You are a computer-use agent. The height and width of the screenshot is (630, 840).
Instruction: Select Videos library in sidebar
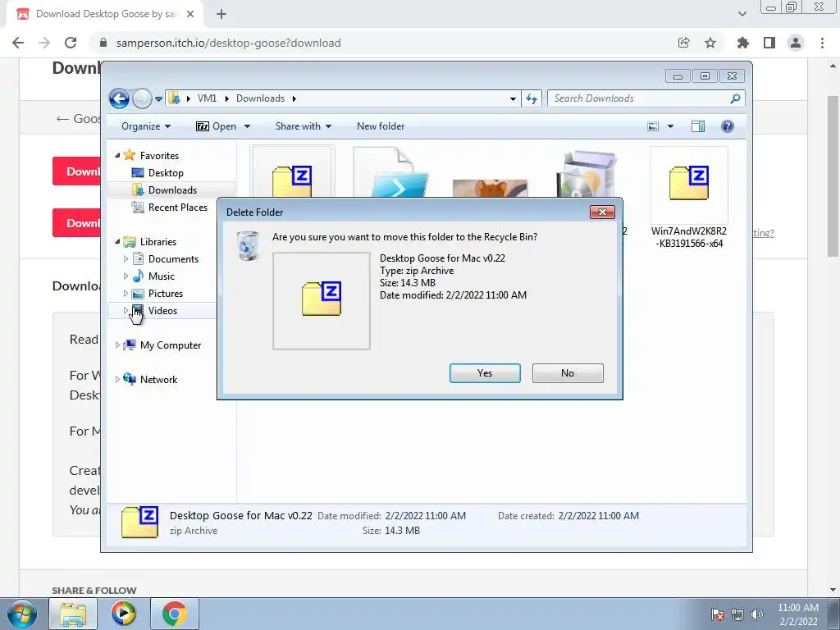click(162, 311)
